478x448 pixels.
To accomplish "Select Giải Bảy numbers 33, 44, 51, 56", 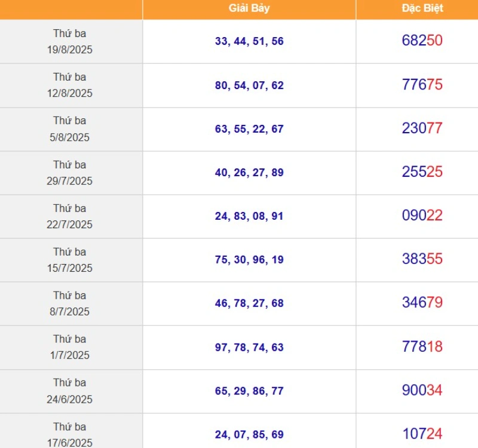I will 249,41.
